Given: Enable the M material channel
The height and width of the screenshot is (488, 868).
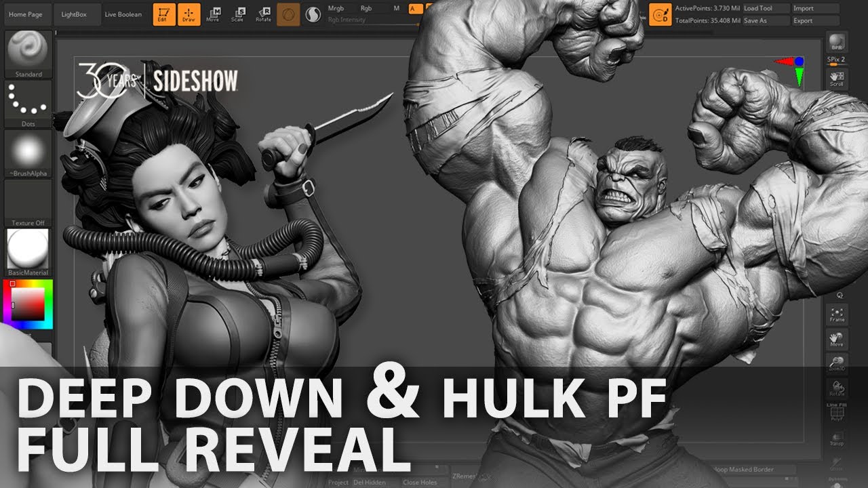Looking at the screenshot, I should (x=397, y=9).
